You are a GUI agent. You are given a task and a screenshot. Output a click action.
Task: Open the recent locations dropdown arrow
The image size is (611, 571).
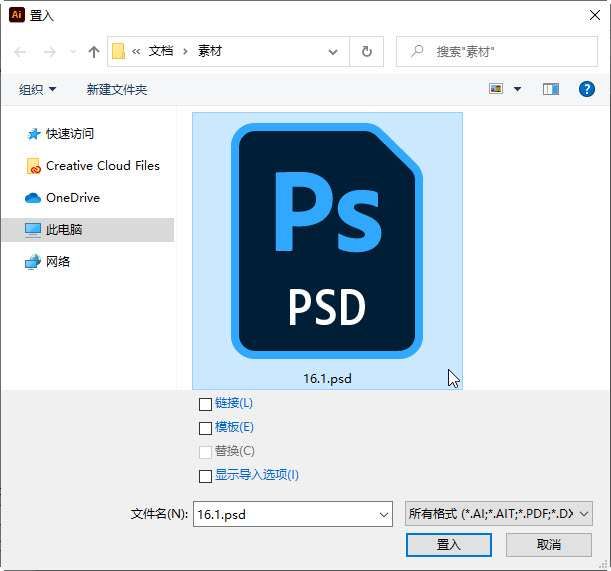coord(72,52)
